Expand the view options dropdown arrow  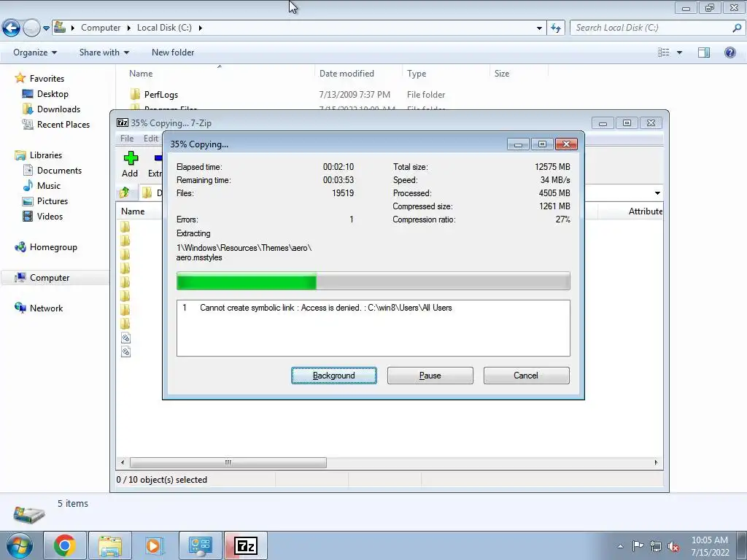pyautogui.click(x=679, y=52)
